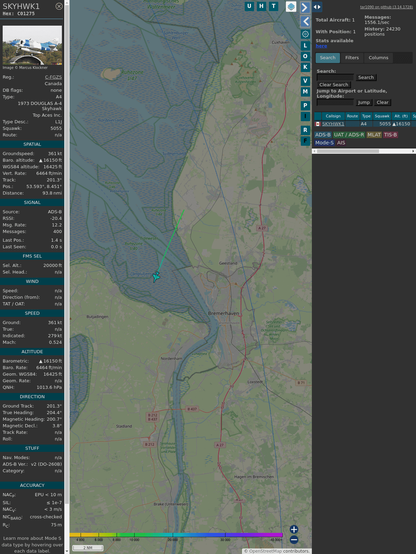This screenshot has width=416, height=554.
Task: Collapse sidebar with left chevron arrow
Action: pyautogui.click(x=305, y=22)
